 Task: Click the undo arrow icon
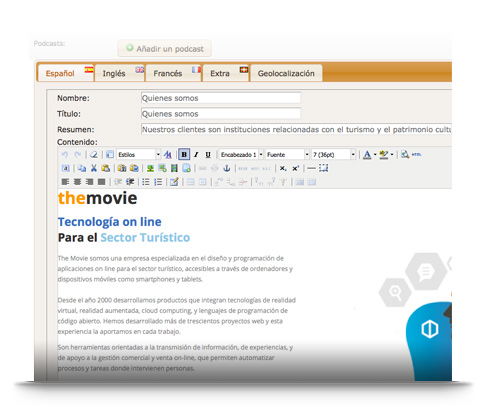point(65,155)
